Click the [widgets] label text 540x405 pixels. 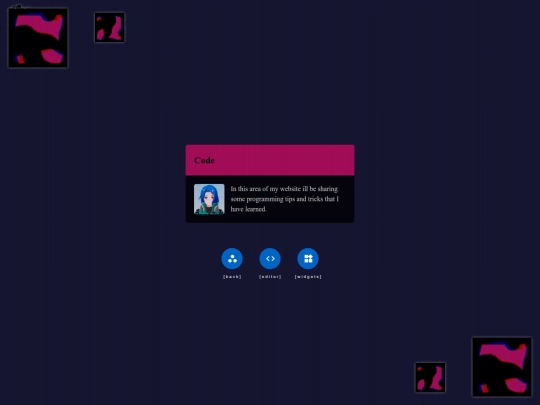tap(308, 277)
